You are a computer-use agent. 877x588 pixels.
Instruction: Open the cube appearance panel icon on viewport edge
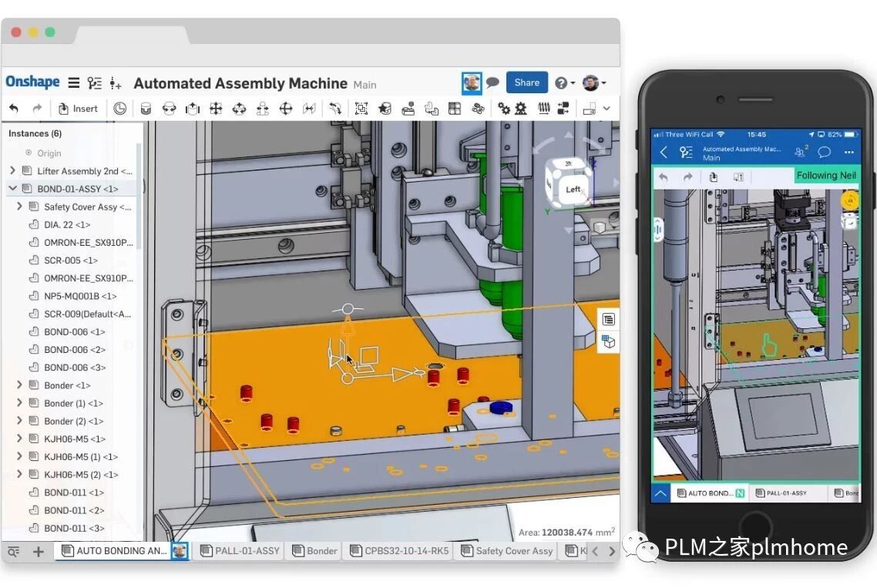[609, 341]
